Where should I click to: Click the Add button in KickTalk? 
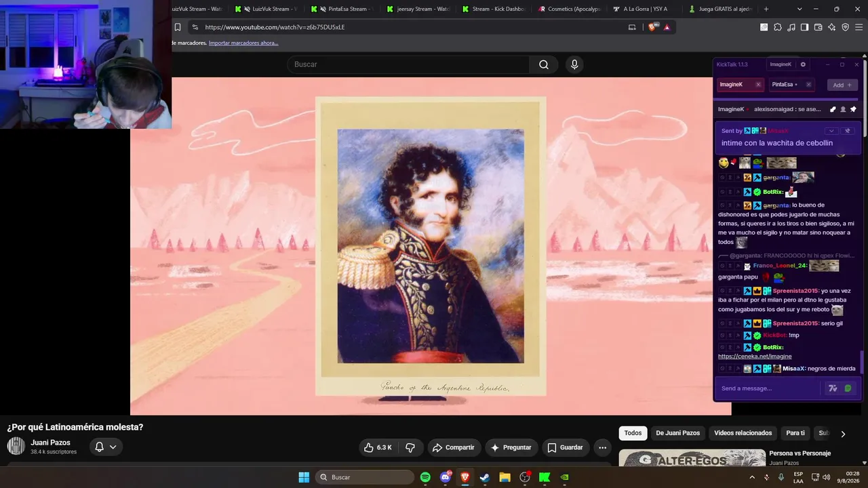(842, 85)
